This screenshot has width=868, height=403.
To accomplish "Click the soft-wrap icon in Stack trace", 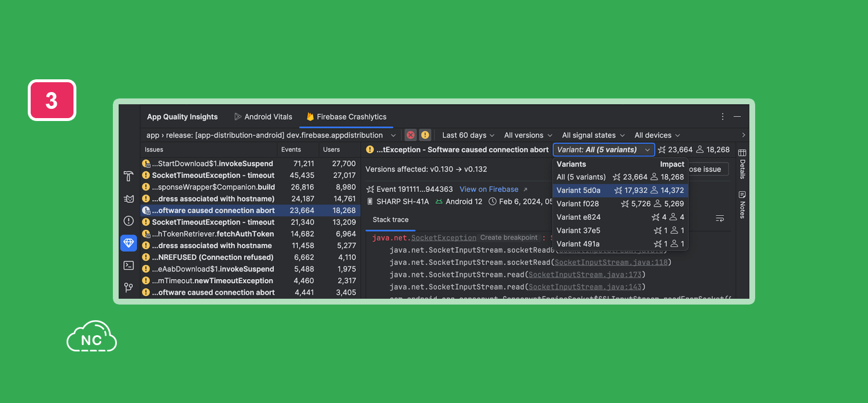I will coord(720,218).
